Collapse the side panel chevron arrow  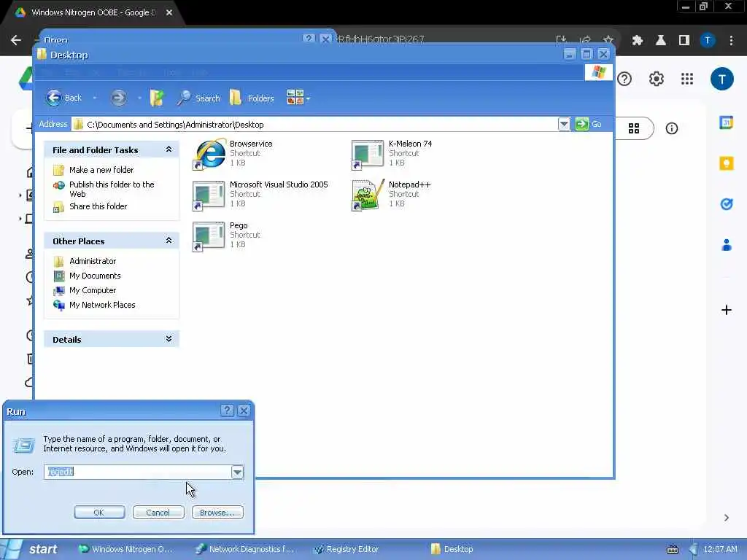[x=726, y=518]
